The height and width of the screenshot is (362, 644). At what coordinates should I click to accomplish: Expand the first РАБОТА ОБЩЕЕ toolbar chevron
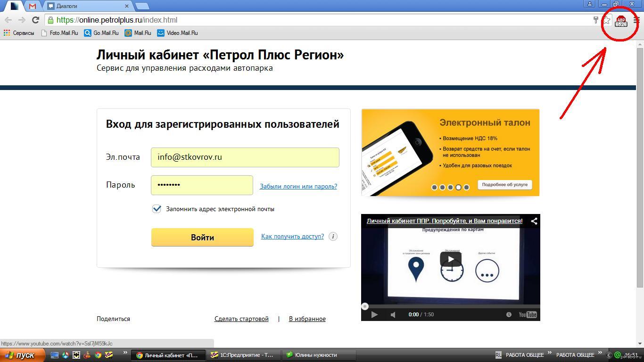pyautogui.click(x=549, y=353)
